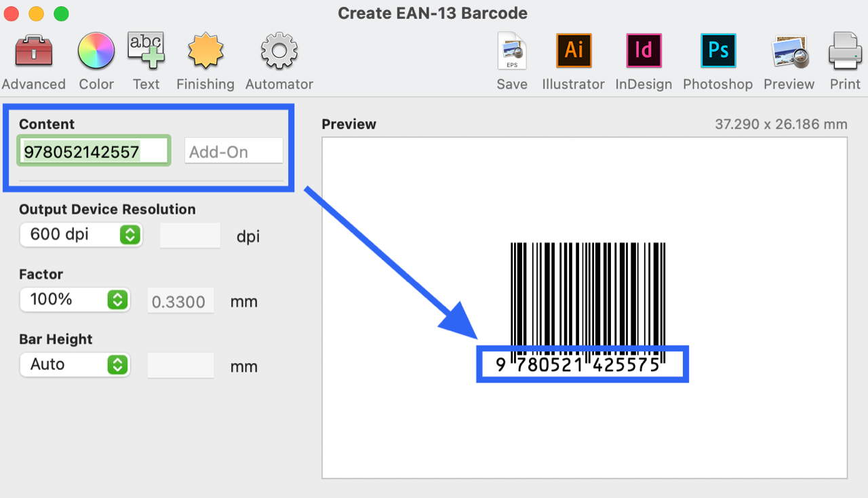
Task: Close the barcode window
Action: pos(12,13)
